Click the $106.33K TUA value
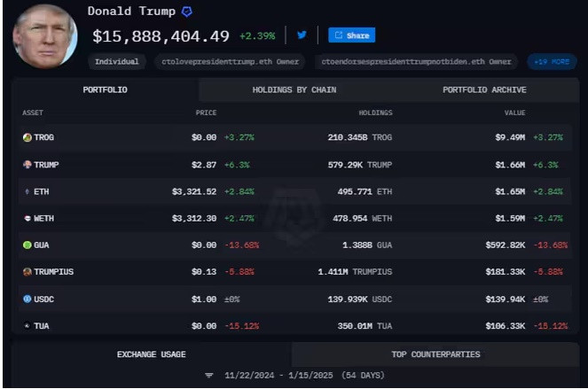Image resolution: width=588 pixels, height=389 pixels. pos(506,326)
